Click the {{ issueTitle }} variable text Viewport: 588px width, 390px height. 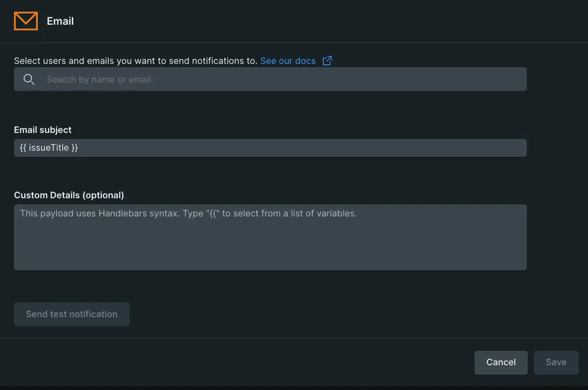point(49,148)
